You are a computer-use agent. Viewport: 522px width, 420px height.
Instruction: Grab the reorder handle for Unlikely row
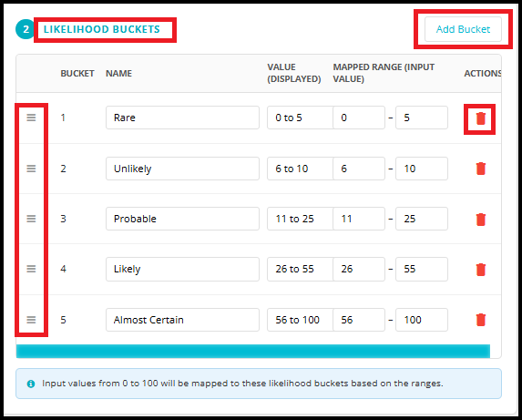pyautogui.click(x=31, y=169)
